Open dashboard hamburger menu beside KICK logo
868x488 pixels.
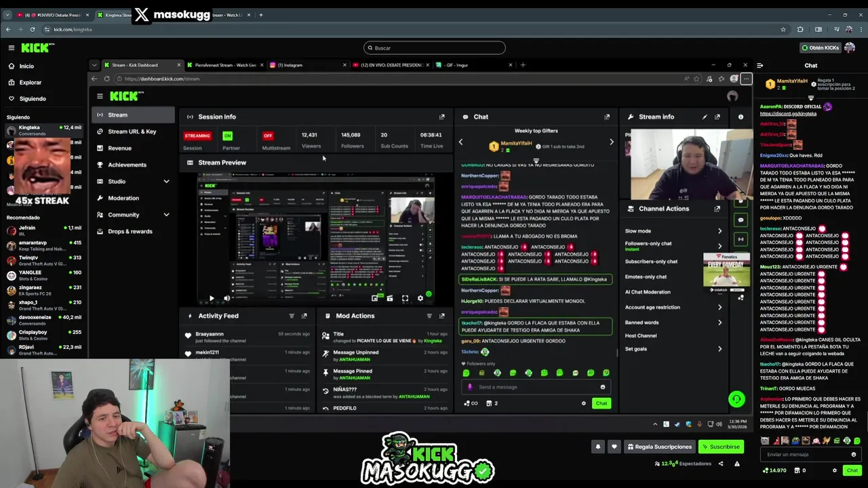pos(100,96)
